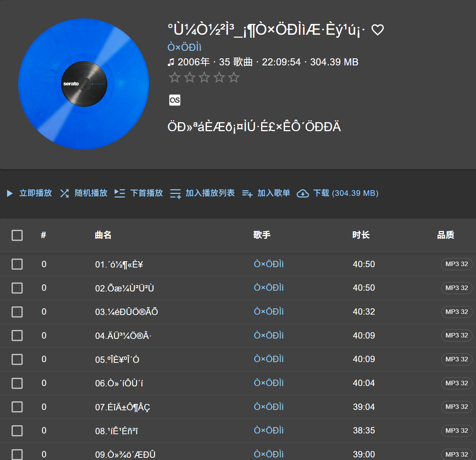Click the heart favorite icon beside album title
476x460 pixels.
pyautogui.click(x=377, y=30)
